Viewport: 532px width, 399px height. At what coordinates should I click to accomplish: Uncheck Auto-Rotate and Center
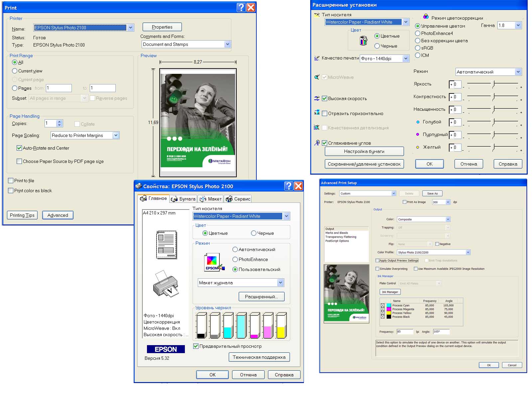(19, 148)
